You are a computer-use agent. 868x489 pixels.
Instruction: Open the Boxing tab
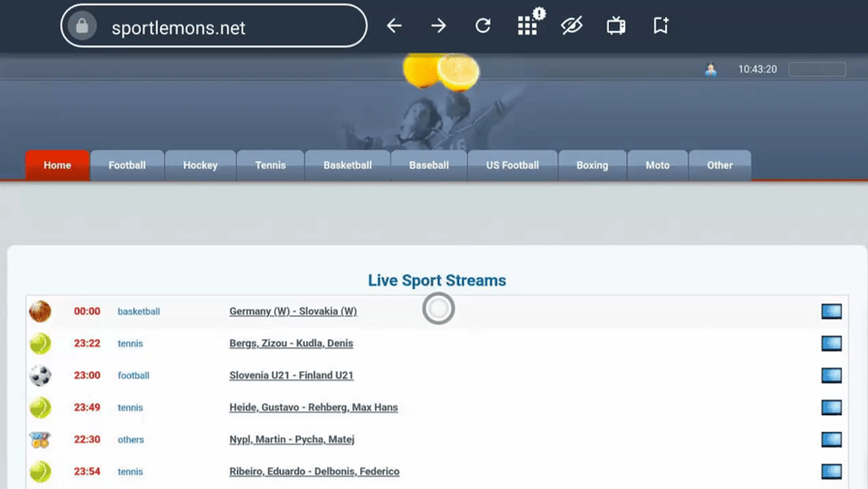coord(592,165)
